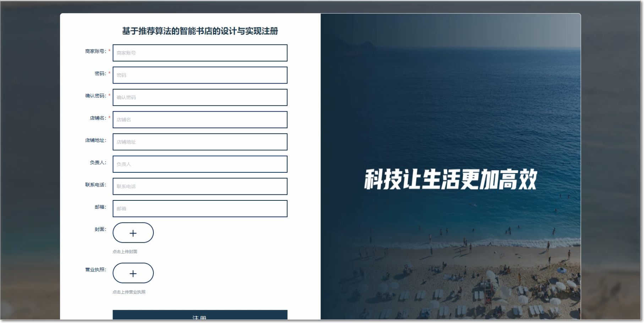Focus the 负责人 input field
The height and width of the screenshot is (323, 644).
(x=200, y=164)
